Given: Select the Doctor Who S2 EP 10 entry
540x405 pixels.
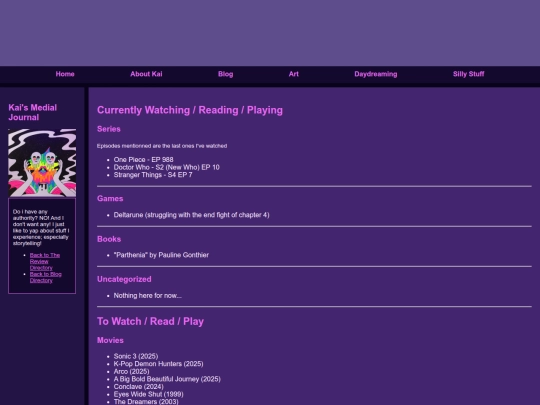Looking at the screenshot, I should tap(166, 167).
